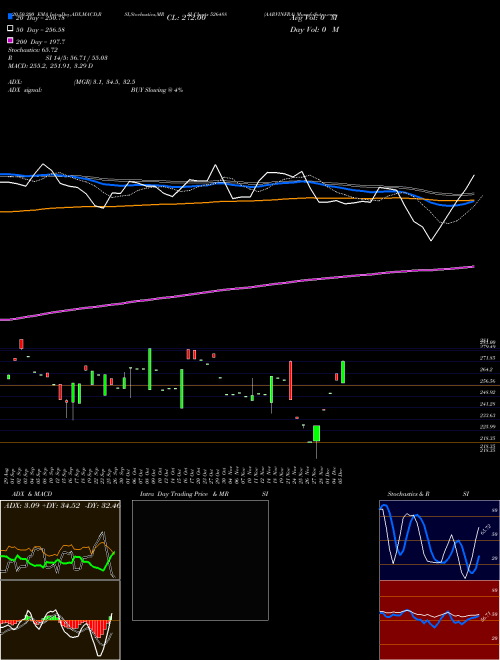Click the 'ADX signal:' label
The image size is (500, 660).
pyautogui.click(x=25, y=90)
